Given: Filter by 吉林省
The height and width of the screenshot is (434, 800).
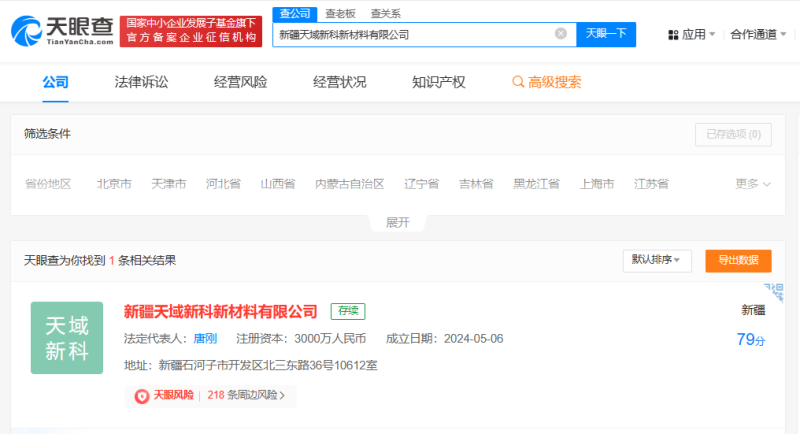Looking at the screenshot, I should (476, 184).
